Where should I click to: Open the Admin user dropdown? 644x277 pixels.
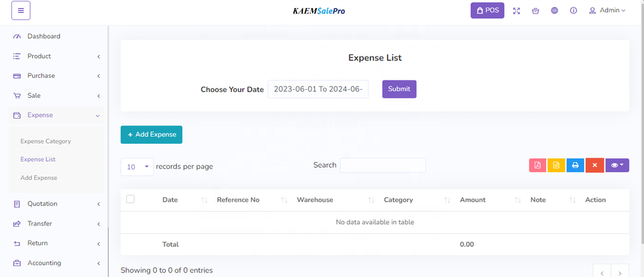[607, 11]
